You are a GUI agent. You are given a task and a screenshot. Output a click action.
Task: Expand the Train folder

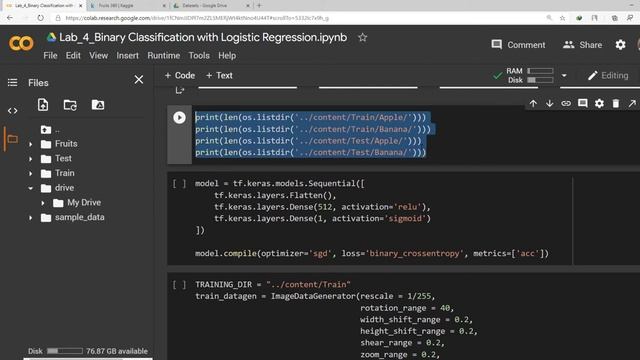[31, 173]
